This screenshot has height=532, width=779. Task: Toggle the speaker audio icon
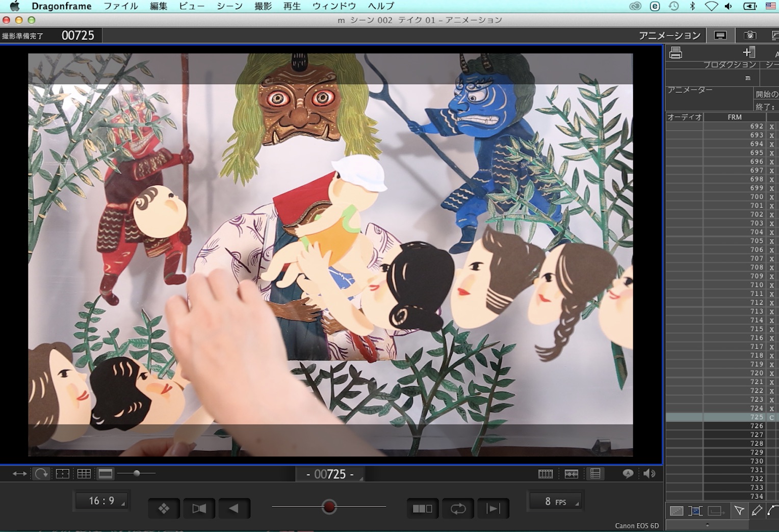(x=649, y=474)
